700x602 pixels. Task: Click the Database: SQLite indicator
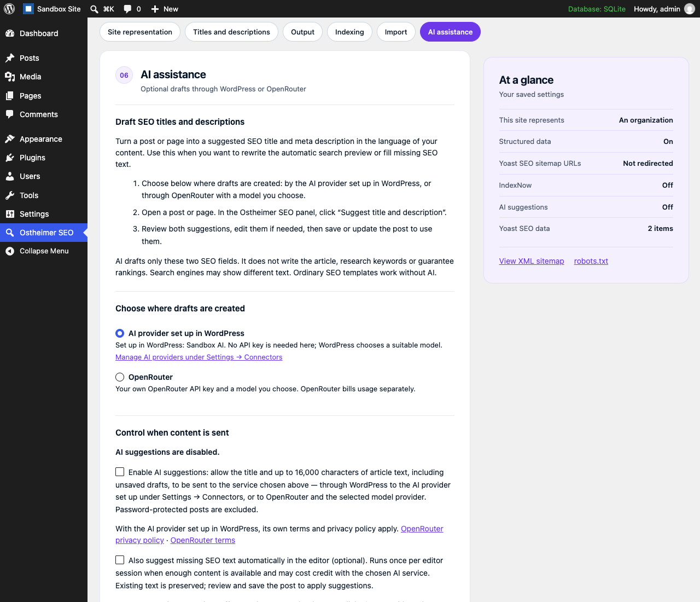click(x=597, y=9)
